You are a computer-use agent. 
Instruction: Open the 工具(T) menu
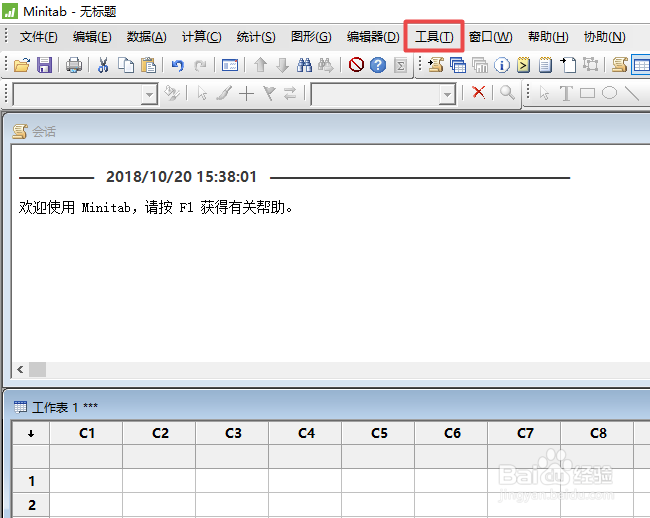(434, 36)
